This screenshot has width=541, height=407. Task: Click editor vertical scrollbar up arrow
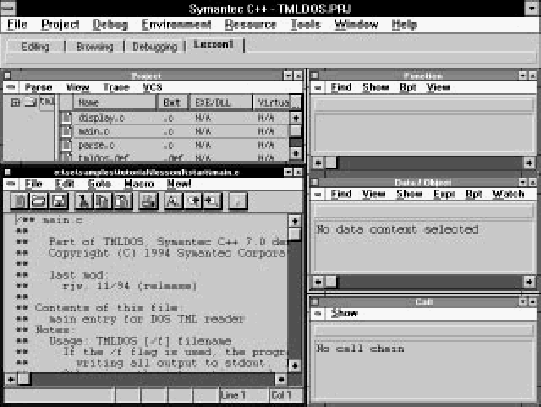pos(294,221)
